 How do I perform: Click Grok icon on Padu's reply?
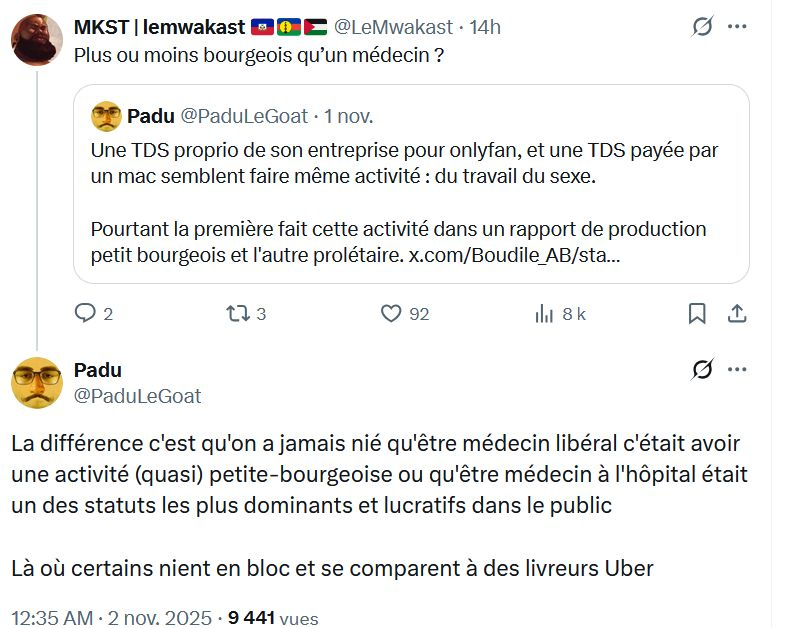(x=702, y=370)
